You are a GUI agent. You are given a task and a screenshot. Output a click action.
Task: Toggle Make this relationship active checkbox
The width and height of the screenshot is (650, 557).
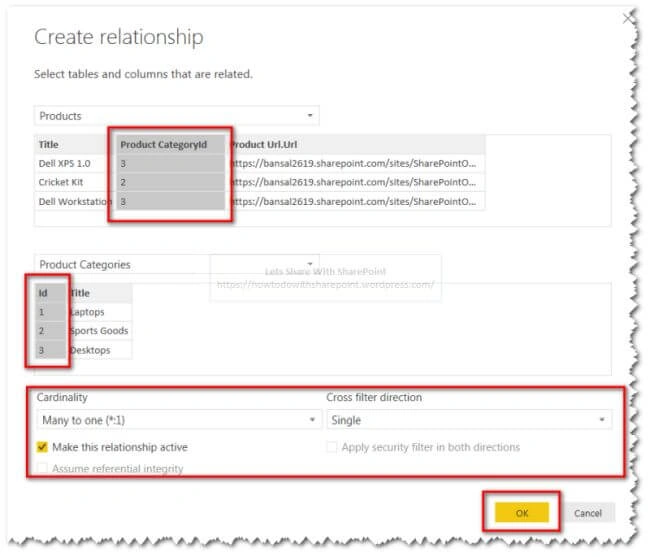point(42,447)
